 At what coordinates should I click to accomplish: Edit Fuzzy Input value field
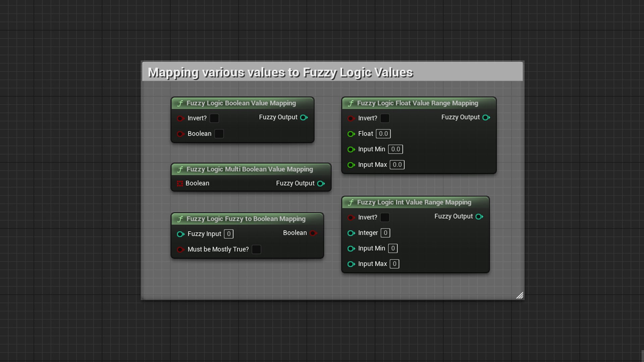[x=229, y=234]
